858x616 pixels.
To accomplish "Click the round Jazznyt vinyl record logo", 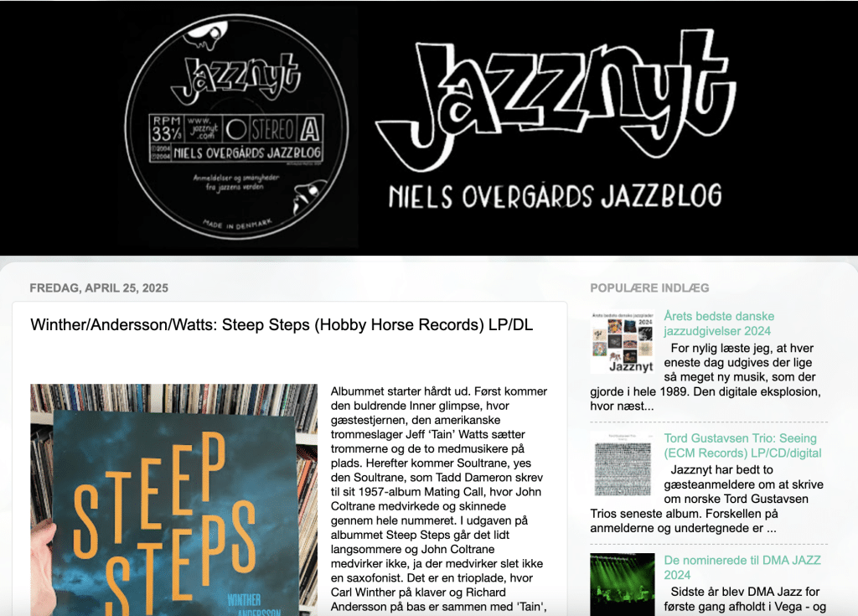I will [x=236, y=127].
